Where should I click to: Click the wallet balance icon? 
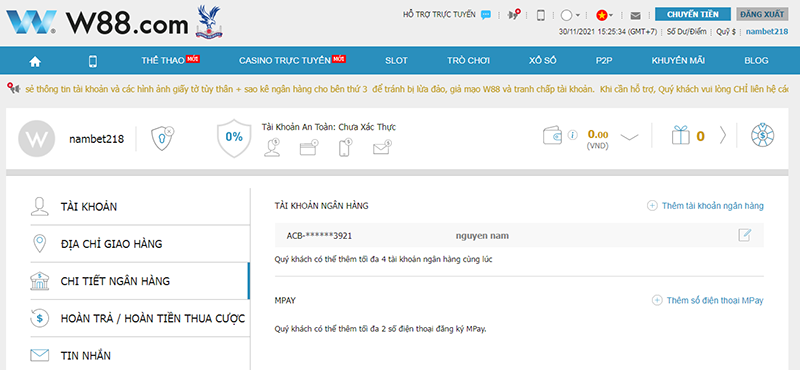click(x=553, y=136)
